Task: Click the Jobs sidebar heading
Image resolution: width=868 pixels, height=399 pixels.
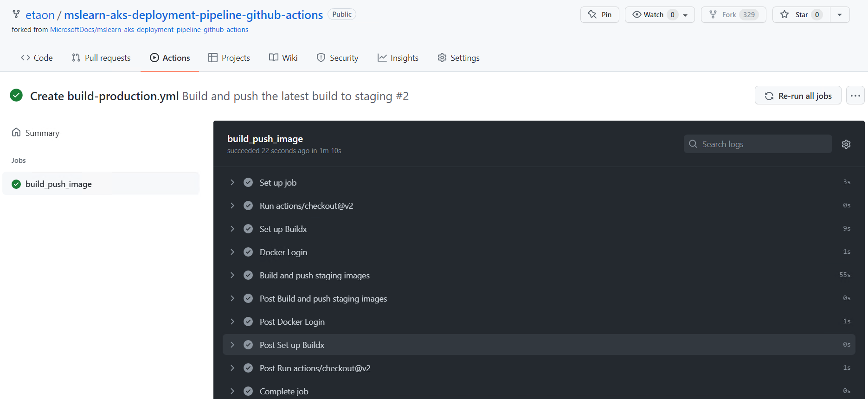Action: (19, 161)
